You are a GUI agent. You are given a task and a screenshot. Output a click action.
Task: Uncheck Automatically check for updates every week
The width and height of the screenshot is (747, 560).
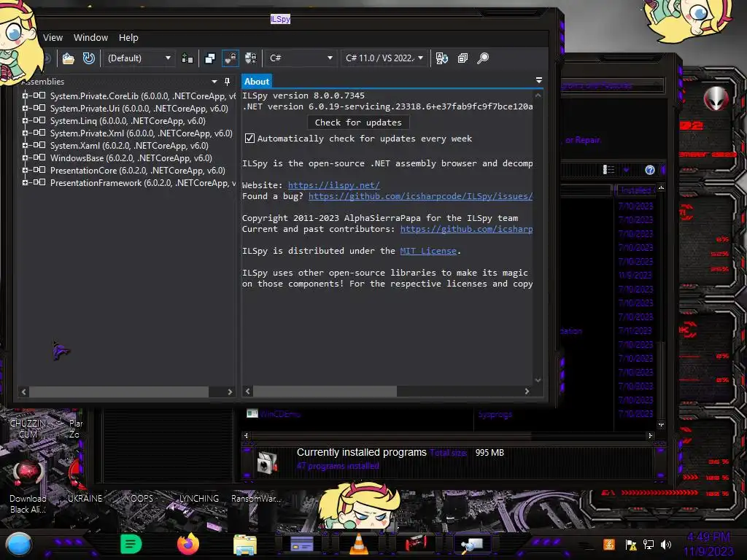pyautogui.click(x=249, y=139)
